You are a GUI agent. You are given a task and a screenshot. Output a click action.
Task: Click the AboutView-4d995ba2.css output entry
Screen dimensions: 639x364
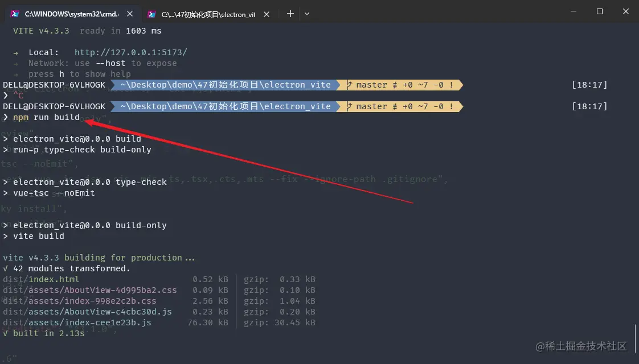tap(89, 290)
